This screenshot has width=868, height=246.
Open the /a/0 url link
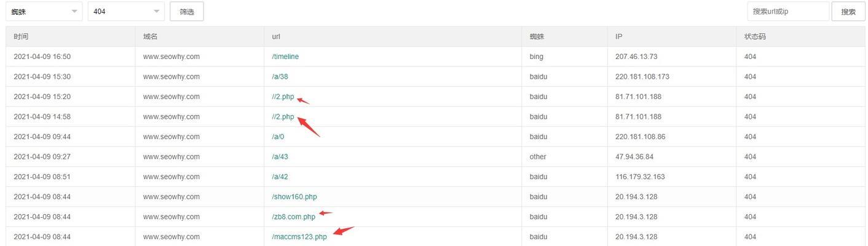coord(278,137)
